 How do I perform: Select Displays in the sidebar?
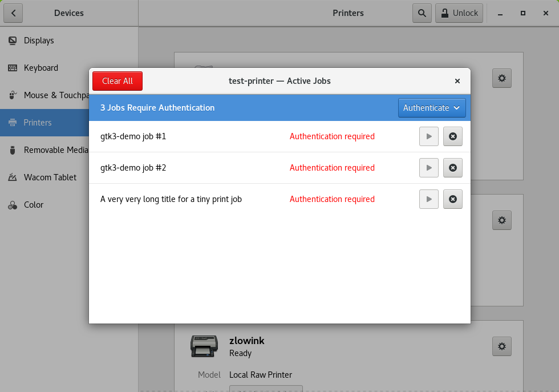click(x=69, y=41)
